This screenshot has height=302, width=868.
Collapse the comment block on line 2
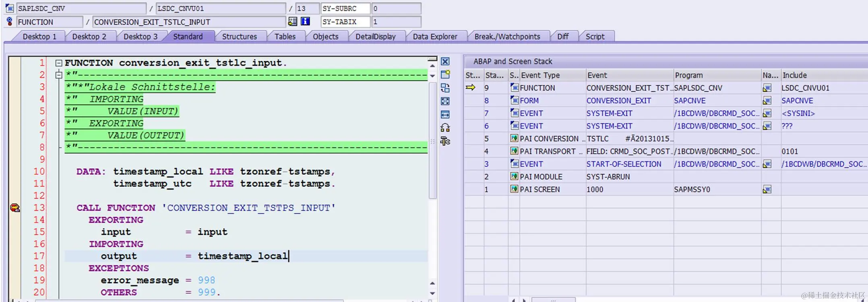(59, 75)
